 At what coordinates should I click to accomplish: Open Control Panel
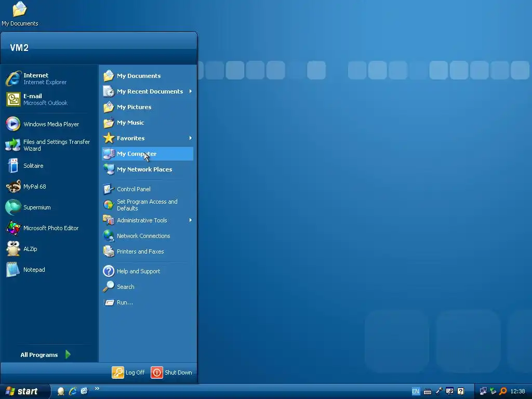148,189
